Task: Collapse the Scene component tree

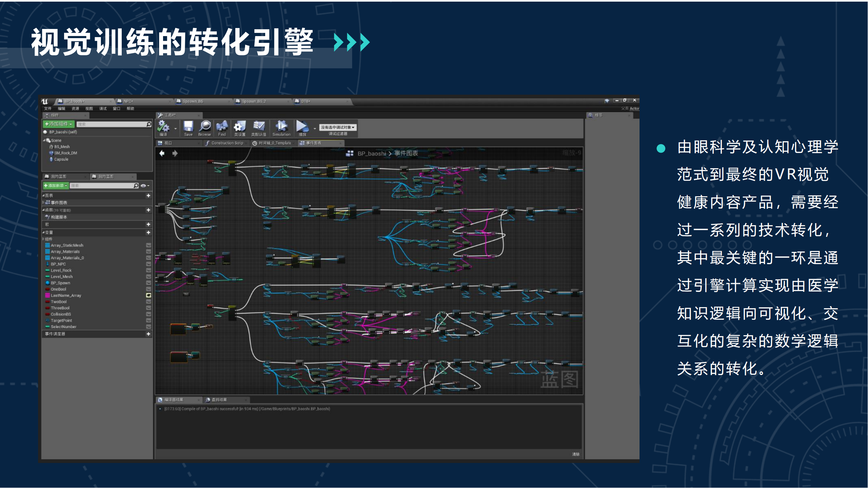Action: pos(44,140)
